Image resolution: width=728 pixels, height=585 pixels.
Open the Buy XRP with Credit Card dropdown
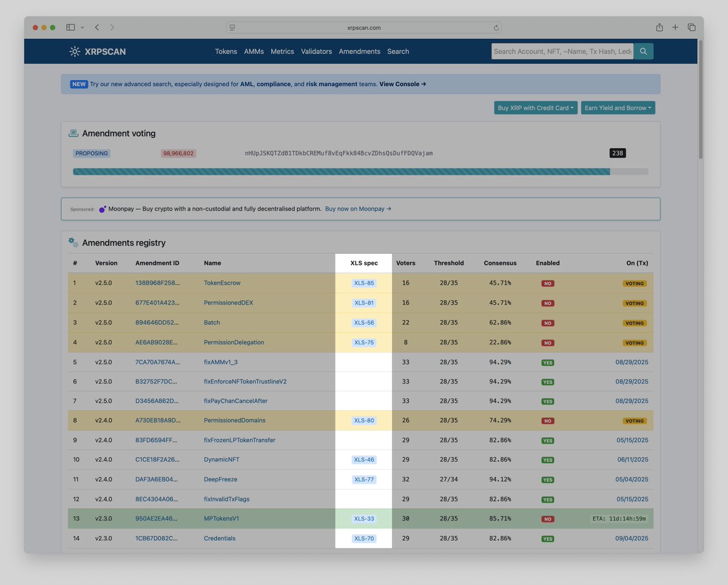point(535,107)
